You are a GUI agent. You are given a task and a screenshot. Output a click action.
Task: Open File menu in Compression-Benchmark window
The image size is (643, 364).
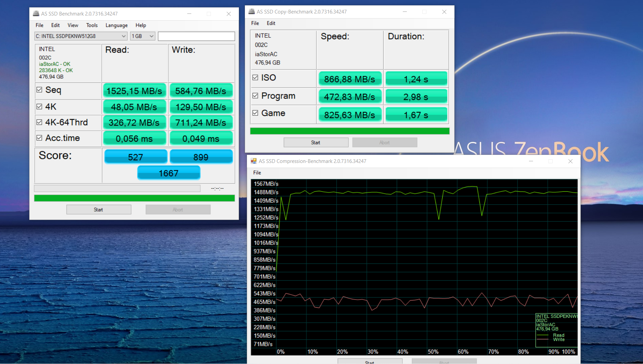pyautogui.click(x=257, y=173)
